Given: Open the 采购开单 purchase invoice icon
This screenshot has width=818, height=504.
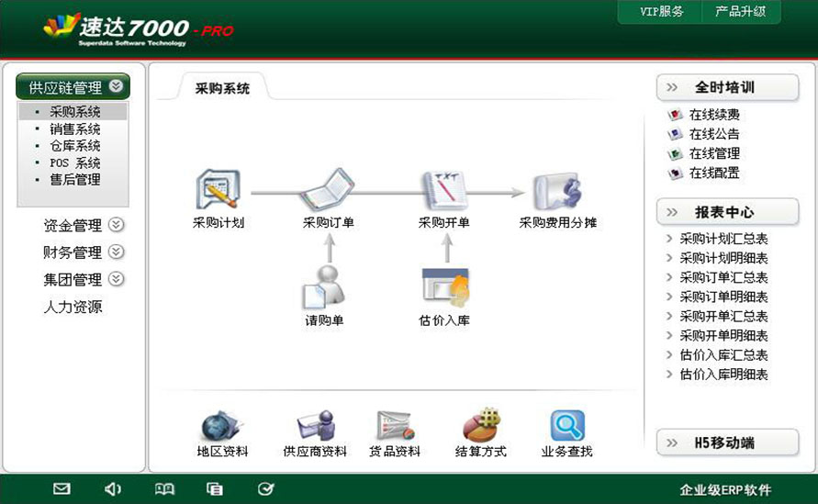Looking at the screenshot, I should [x=444, y=189].
